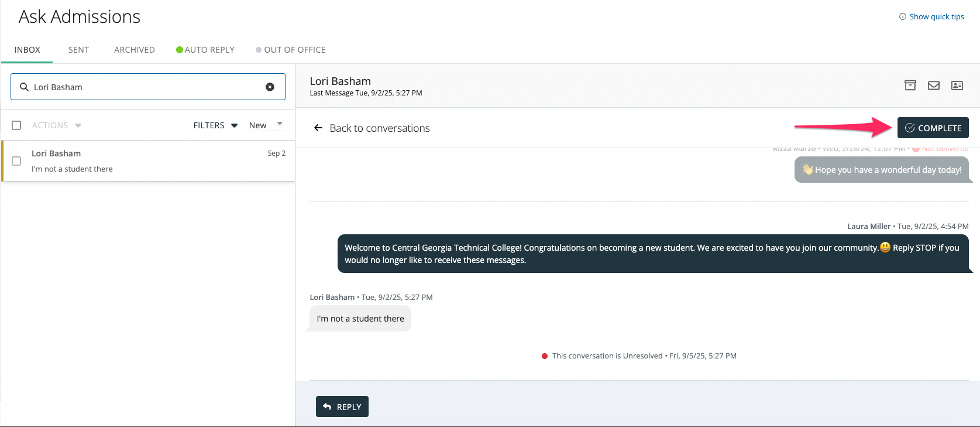980x427 pixels.
Task: Clear the search with the X icon
Action: [x=270, y=87]
